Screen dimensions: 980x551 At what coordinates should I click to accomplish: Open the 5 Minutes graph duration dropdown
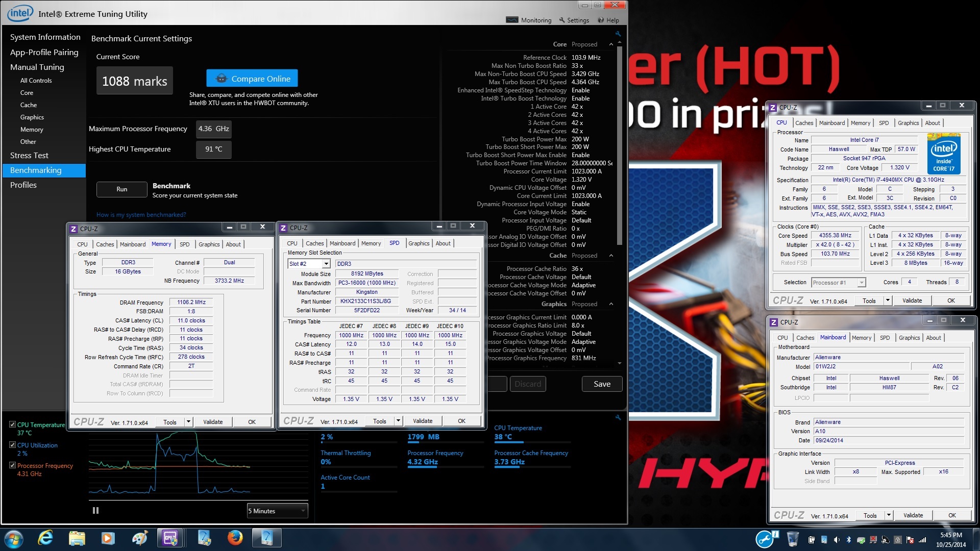pyautogui.click(x=277, y=511)
